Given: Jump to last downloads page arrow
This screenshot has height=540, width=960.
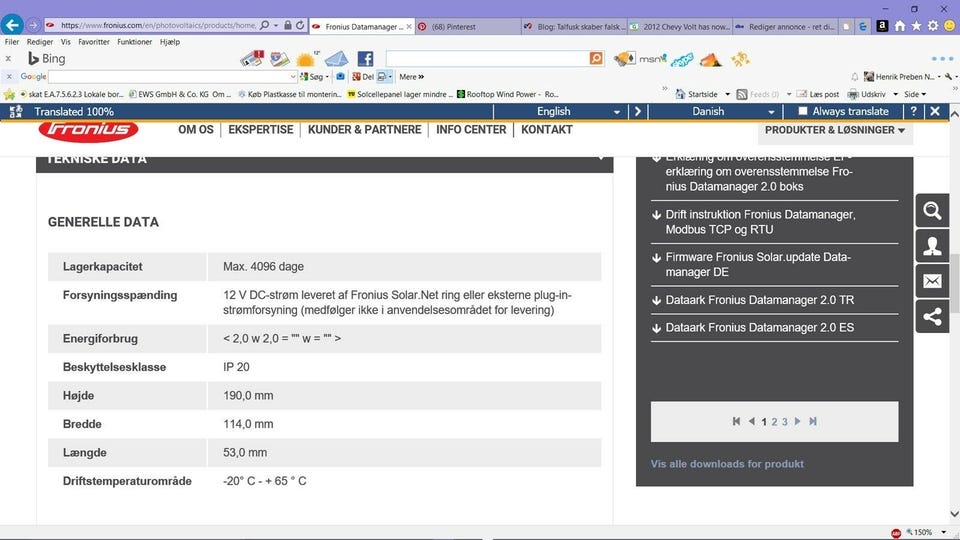Looking at the screenshot, I should click(812, 421).
